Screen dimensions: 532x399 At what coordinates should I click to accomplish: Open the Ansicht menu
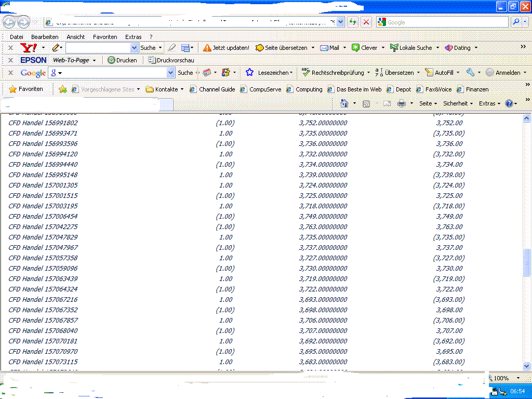tap(76, 37)
